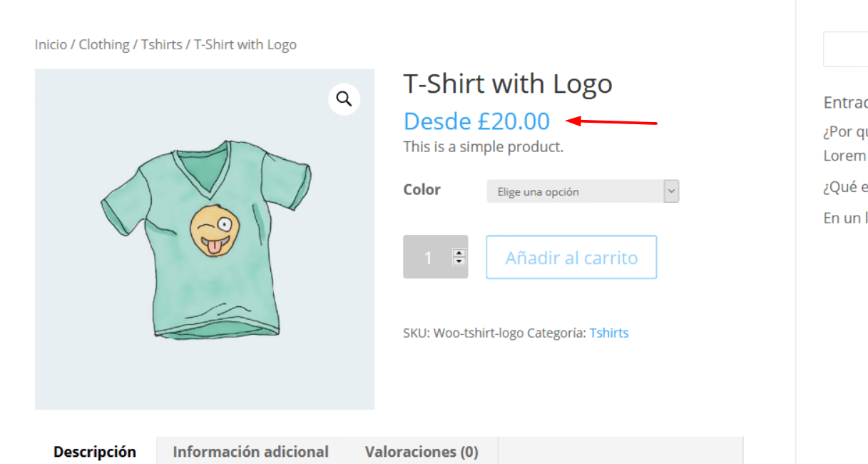The height and width of the screenshot is (464, 868).
Task: Click the Tshirts category link
Action: click(609, 333)
